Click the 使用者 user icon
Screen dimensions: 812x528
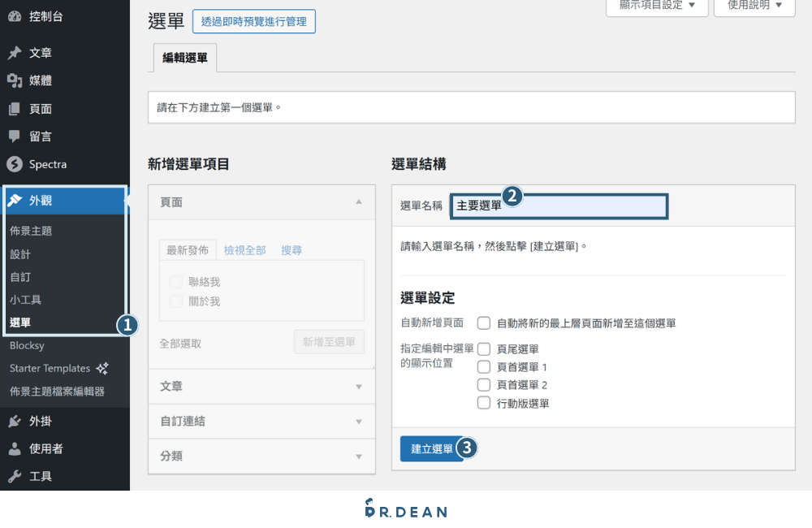(x=15, y=448)
